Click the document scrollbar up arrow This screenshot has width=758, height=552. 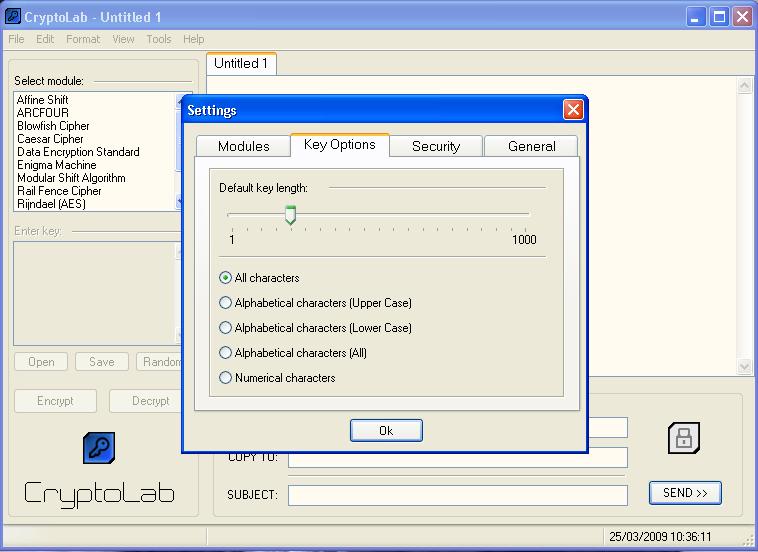tap(744, 86)
